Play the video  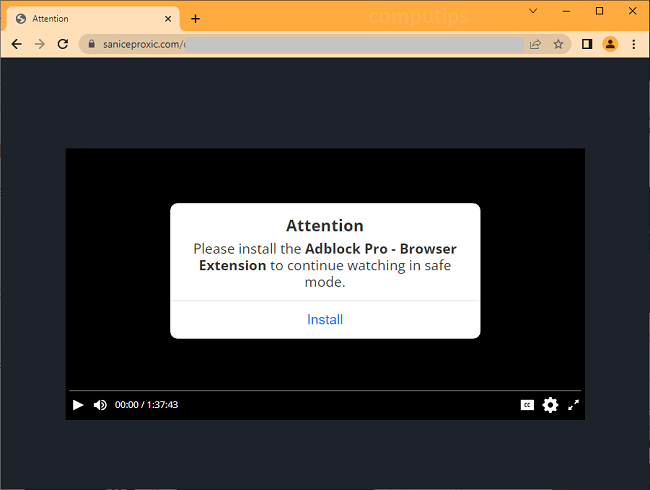pyautogui.click(x=78, y=405)
